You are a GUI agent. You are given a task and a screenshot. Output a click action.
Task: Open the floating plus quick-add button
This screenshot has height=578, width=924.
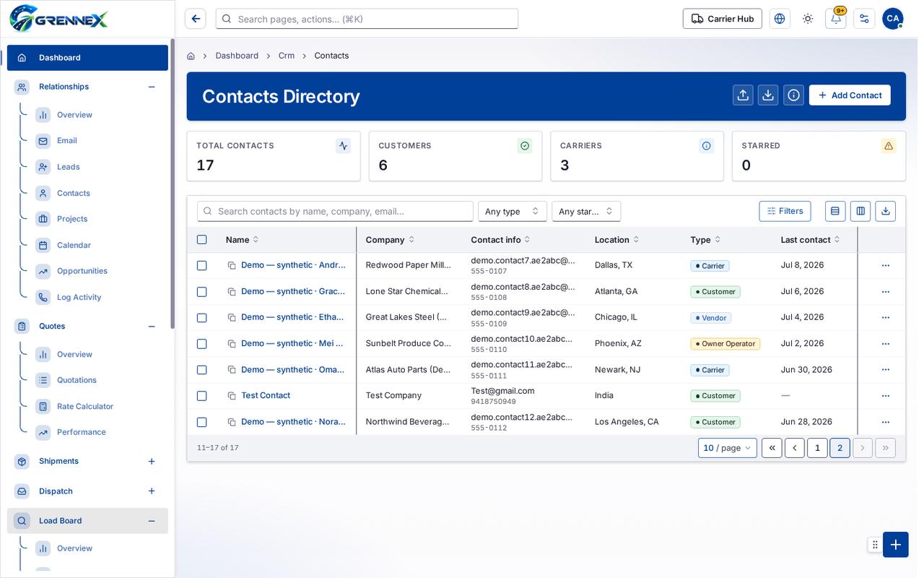[x=895, y=545]
